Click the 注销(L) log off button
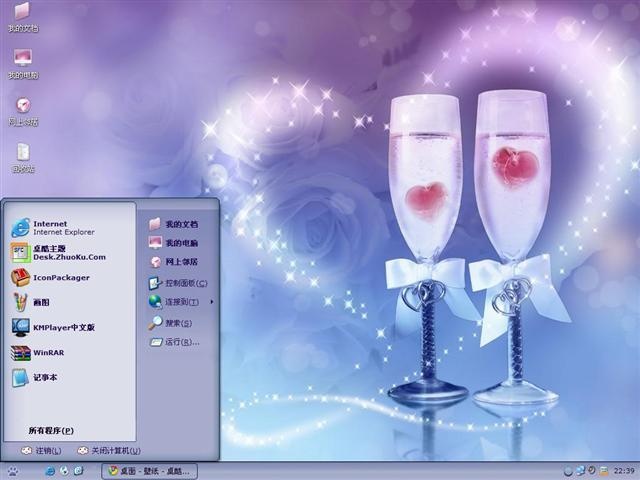 coord(41,451)
